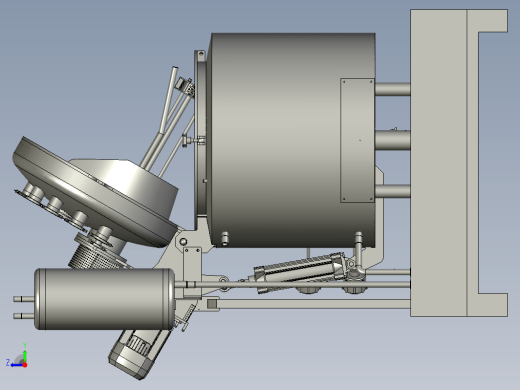Click the blue Z axis of the triad
This screenshot has width=520, height=390.
16,365
